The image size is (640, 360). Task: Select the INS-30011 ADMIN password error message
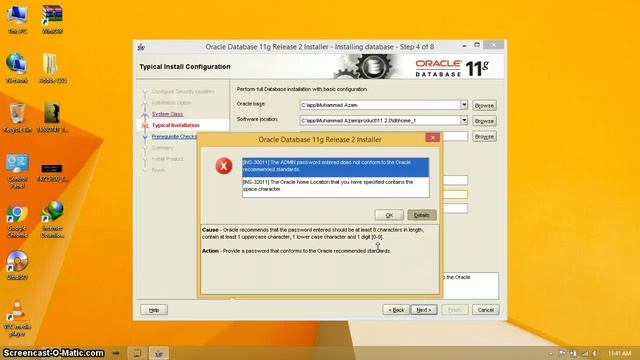336,167
